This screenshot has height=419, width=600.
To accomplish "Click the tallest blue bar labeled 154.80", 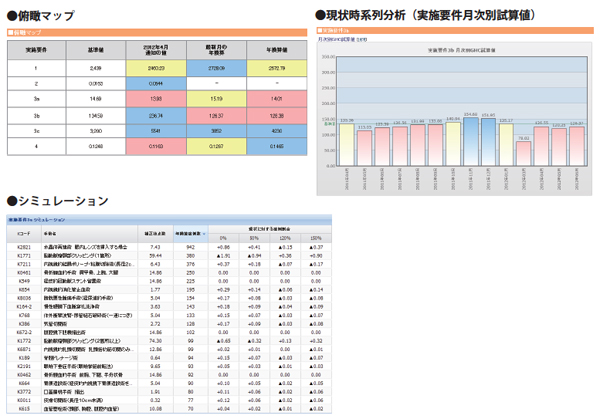I will (x=470, y=140).
